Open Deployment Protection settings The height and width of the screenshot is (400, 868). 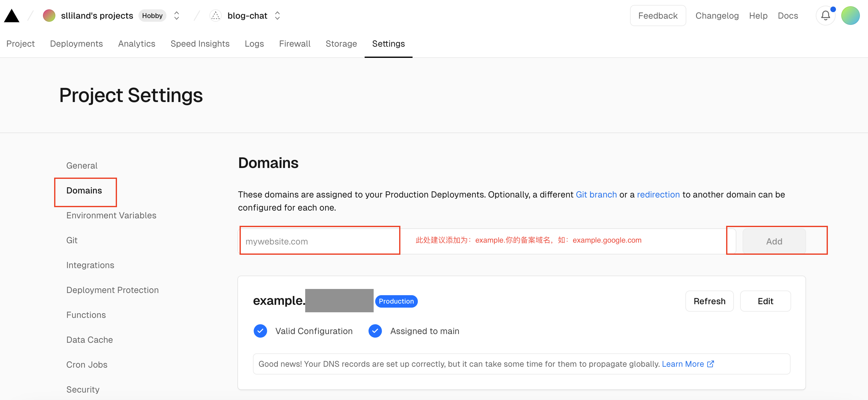click(113, 290)
